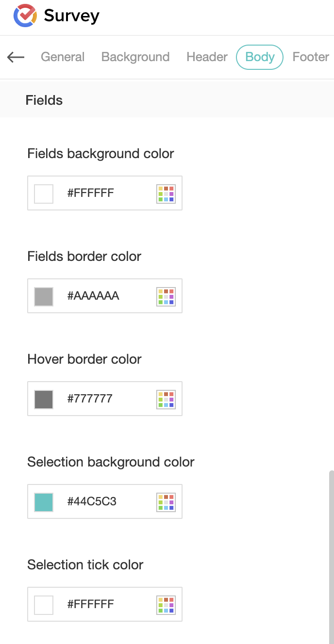This screenshot has height=644, width=334.
Task: Click the back arrow icon
Action: pos(16,57)
